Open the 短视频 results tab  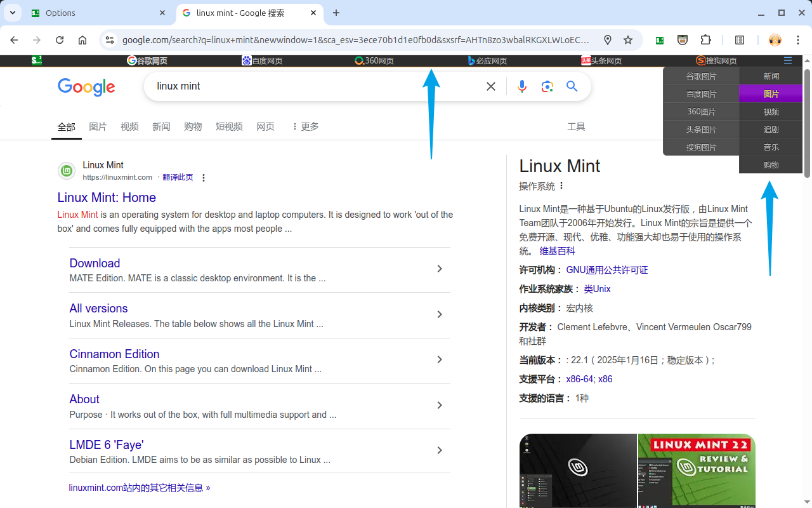pyautogui.click(x=229, y=126)
